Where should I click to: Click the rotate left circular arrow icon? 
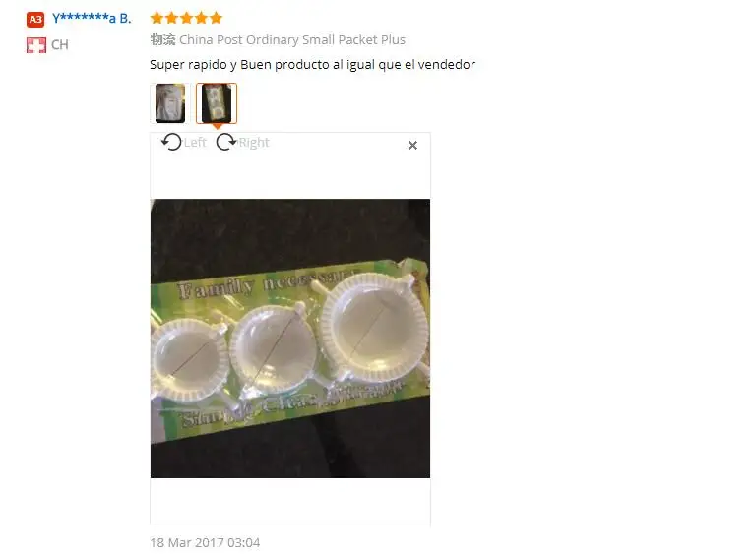click(x=171, y=142)
